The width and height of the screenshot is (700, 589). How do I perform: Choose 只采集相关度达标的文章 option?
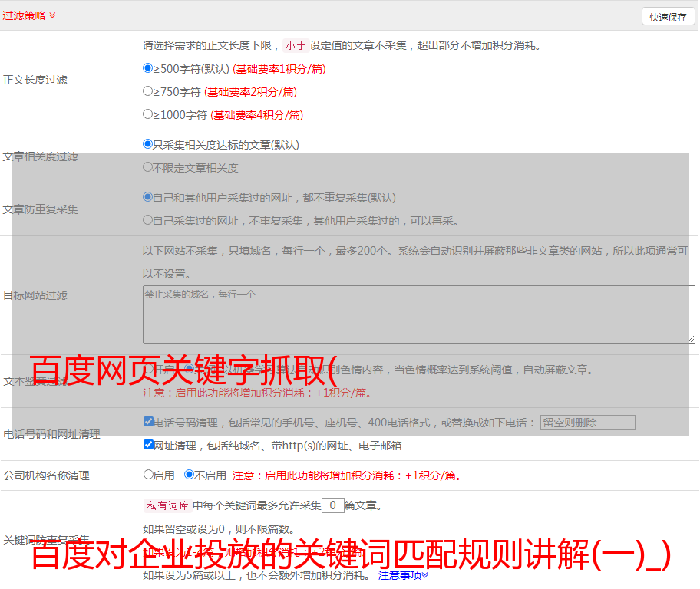coord(147,144)
